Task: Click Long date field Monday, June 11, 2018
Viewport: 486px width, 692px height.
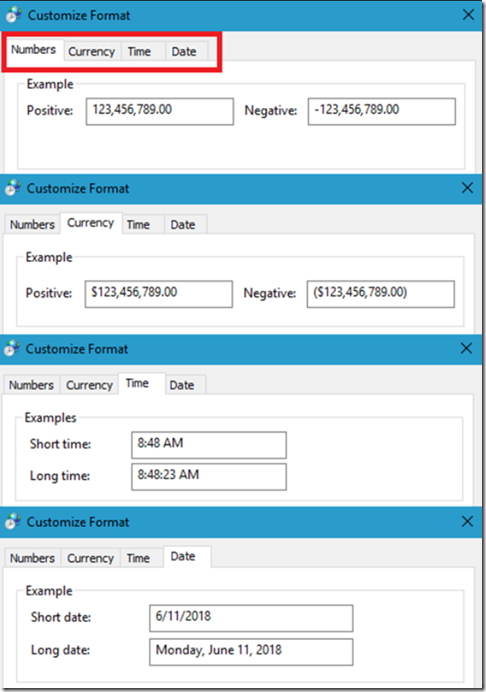Action: (251, 652)
